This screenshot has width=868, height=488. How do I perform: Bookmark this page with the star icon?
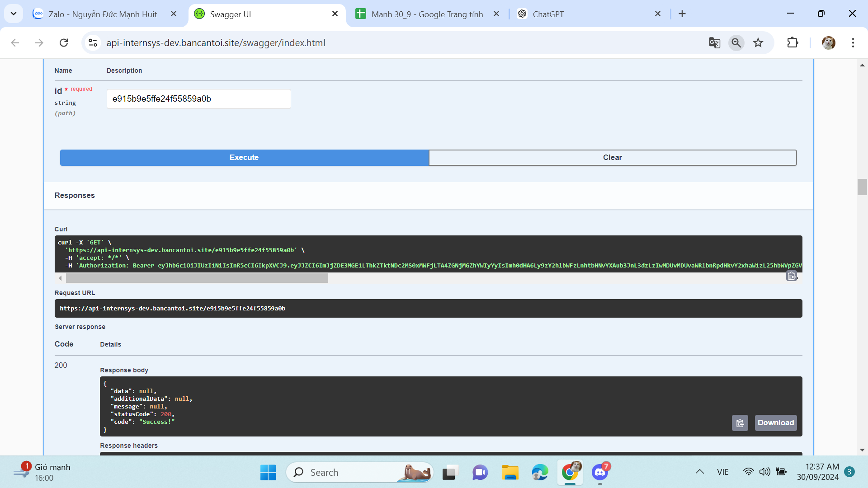(758, 43)
